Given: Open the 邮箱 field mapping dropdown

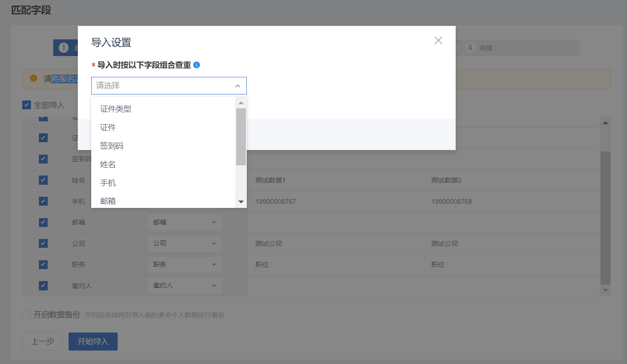Looking at the screenshot, I should coord(184,222).
